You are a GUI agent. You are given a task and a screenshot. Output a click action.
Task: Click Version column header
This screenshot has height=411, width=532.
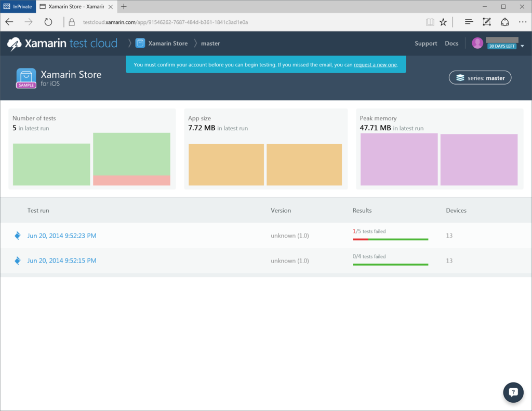[x=281, y=210]
